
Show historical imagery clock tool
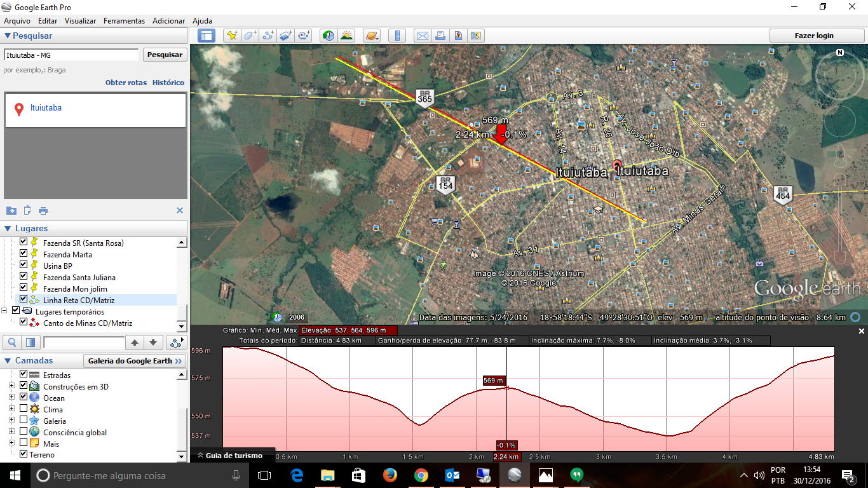pyautogui.click(x=329, y=36)
